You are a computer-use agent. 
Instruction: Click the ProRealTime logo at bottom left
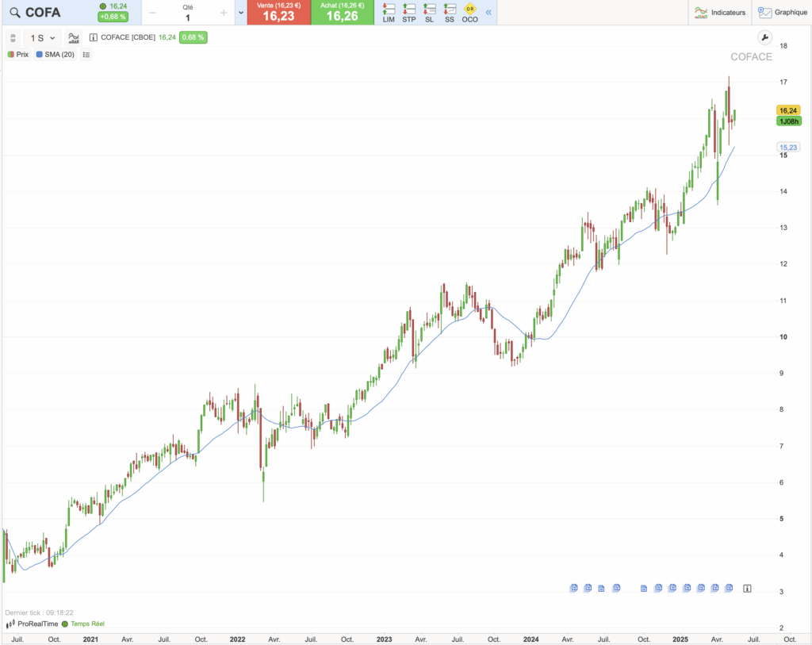coord(32,624)
